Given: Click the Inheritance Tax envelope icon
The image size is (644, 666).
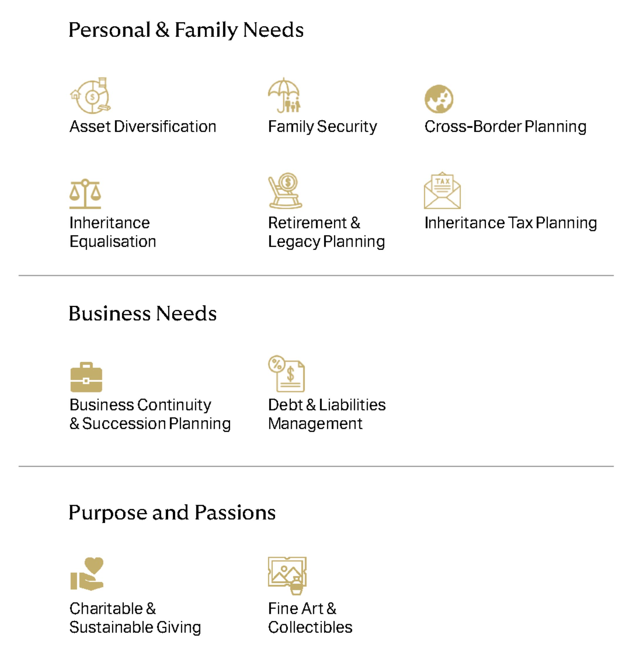Looking at the screenshot, I should 442,191.
